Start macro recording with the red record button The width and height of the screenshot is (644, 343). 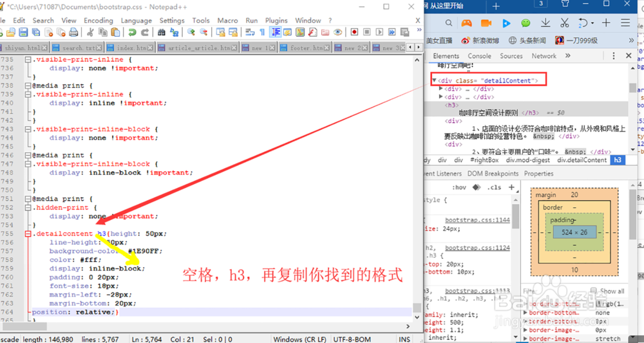[354, 32]
